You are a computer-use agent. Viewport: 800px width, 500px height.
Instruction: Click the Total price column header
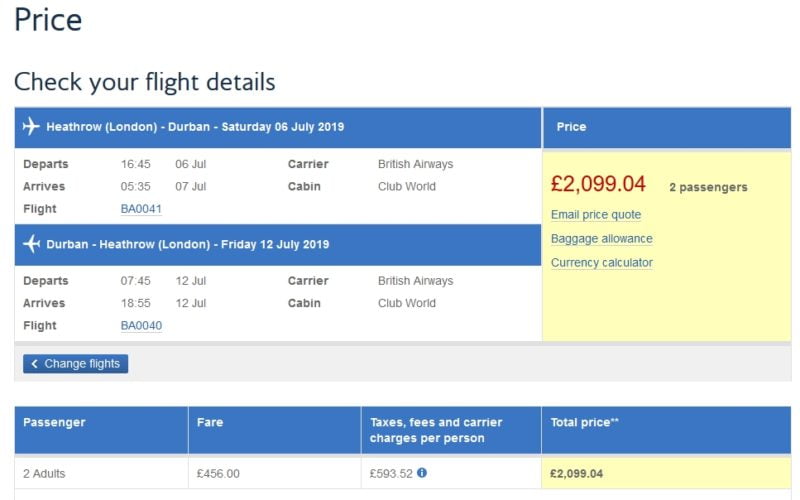coord(666,430)
